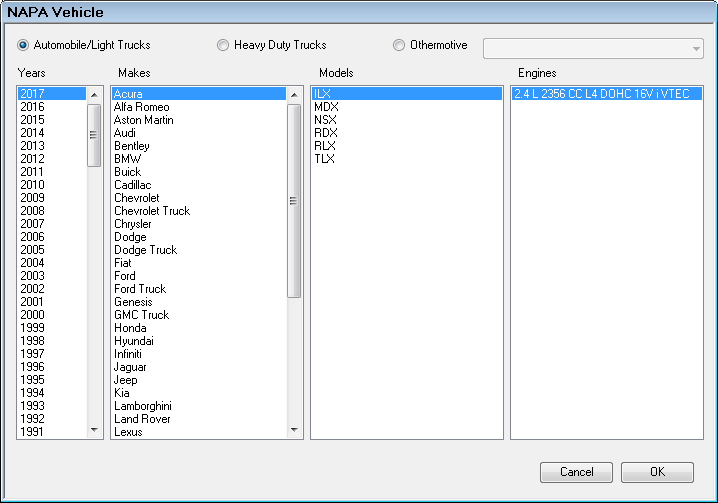Image resolution: width=718 pixels, height=503 pixels.
Task: Click the Years scrollbar thumb
Action: [x=94, y=135]
